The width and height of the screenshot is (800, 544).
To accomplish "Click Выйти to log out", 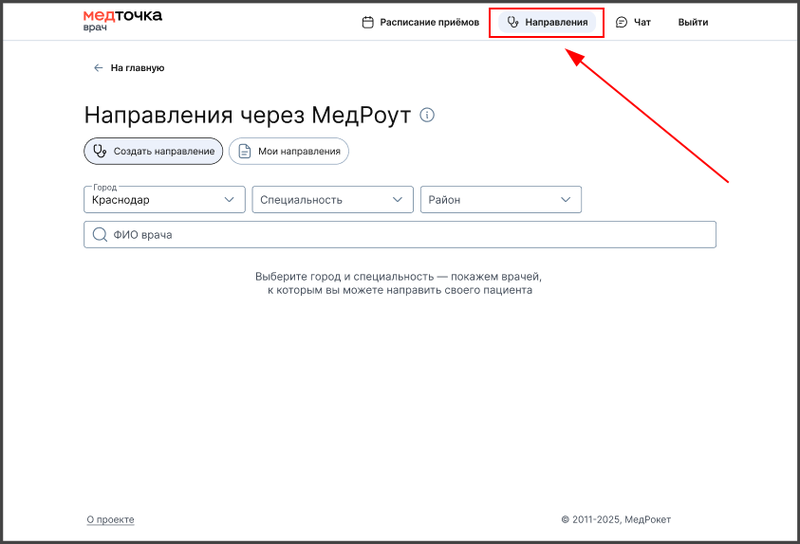I will (x=693, y=22).
